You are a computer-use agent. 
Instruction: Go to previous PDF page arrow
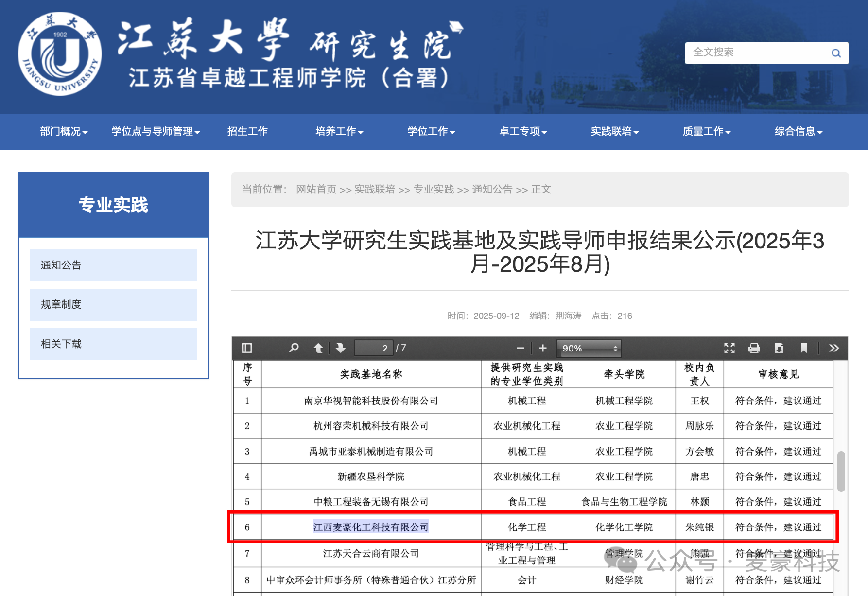(x=318, y=348)
